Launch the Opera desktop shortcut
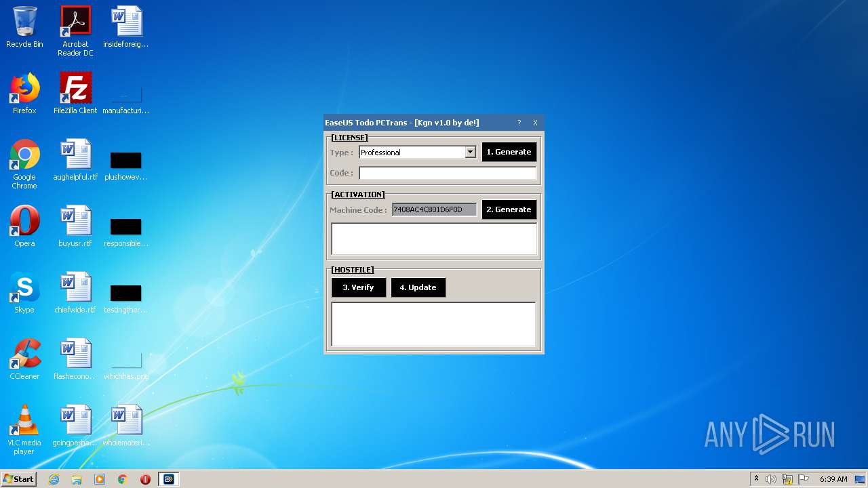 coord(24,227)
